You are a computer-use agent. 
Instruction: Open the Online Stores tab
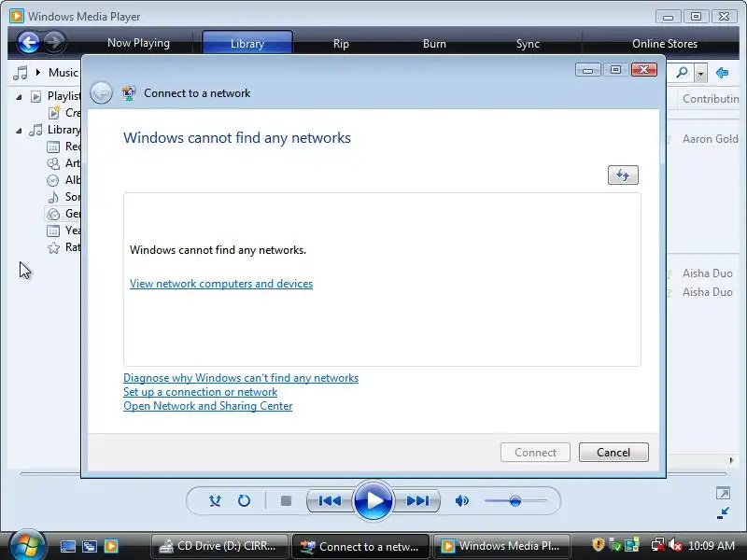click(x=665, y=43)
